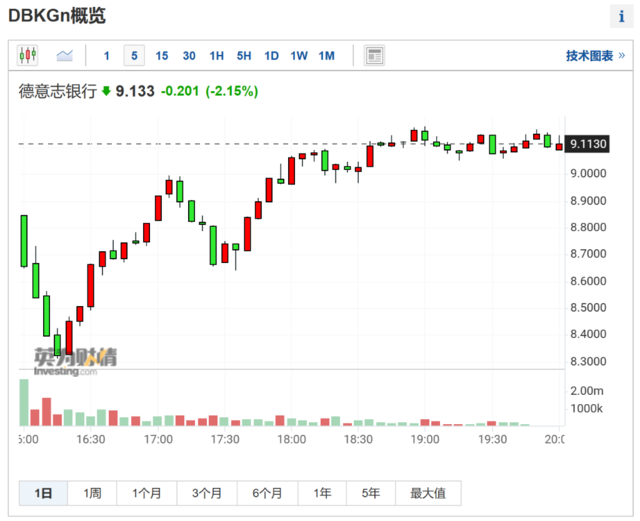Click the 9.1130 current price marker
This screenshot has height=521, width=640.
[x=587, y=144]
